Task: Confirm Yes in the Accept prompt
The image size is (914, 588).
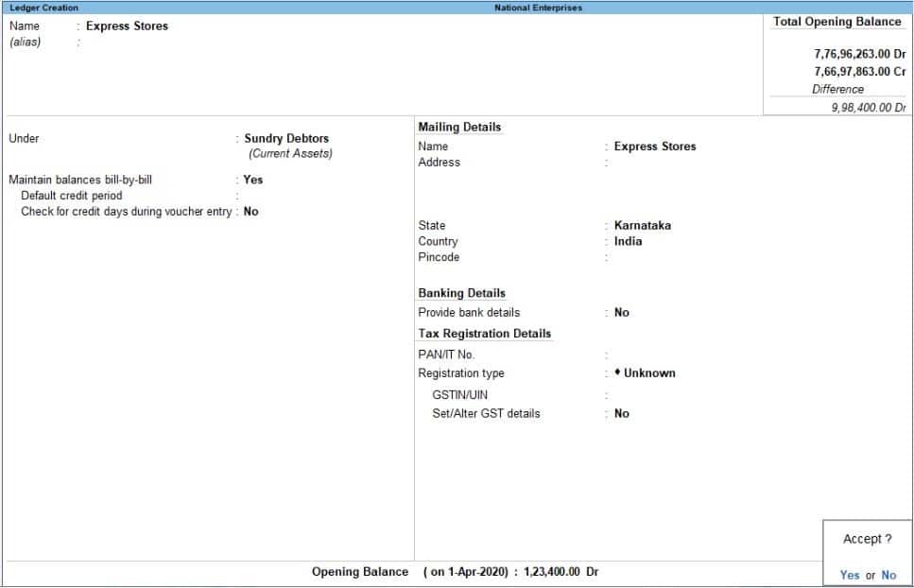Action: tap(850, 575)
